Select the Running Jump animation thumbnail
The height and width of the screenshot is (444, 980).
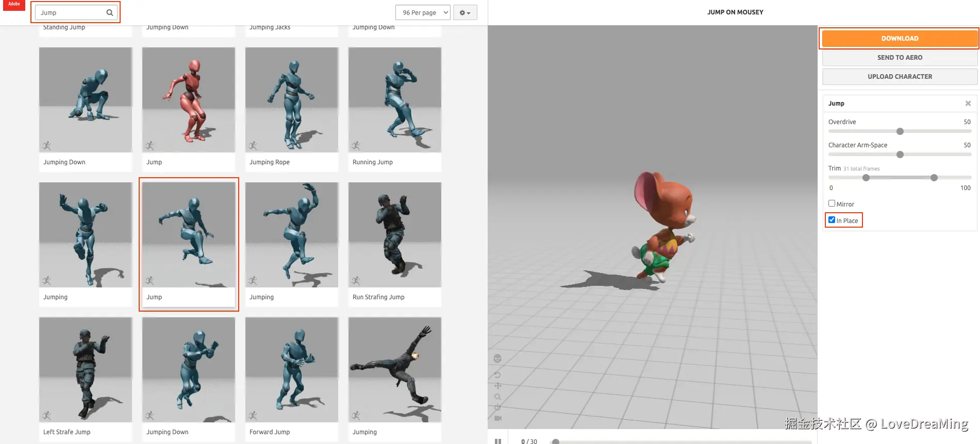395,100
